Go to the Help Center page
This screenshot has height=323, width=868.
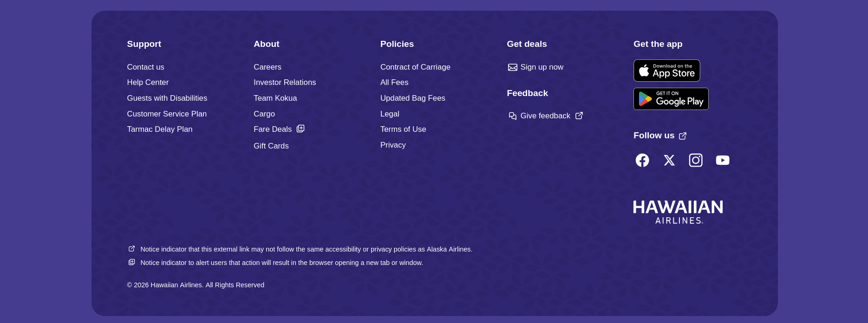click(x=148, y=82)
